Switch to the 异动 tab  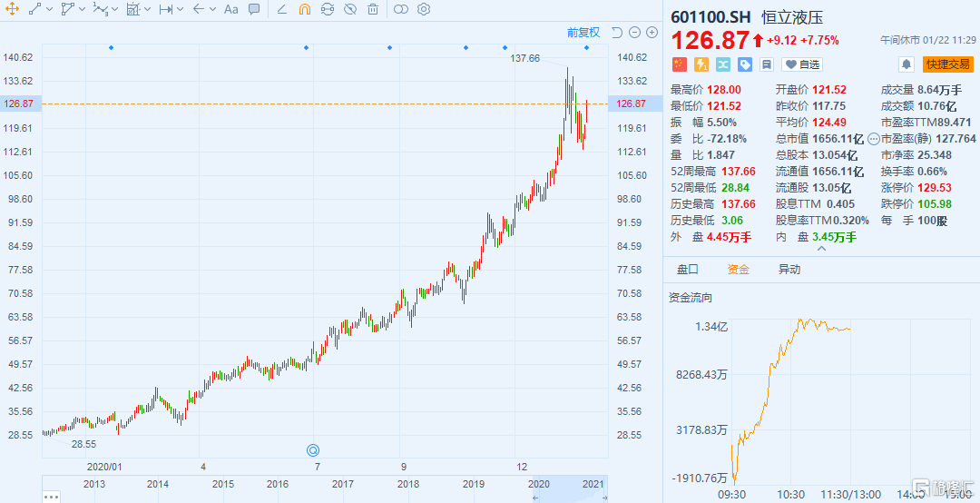click(x=789, y=270)
